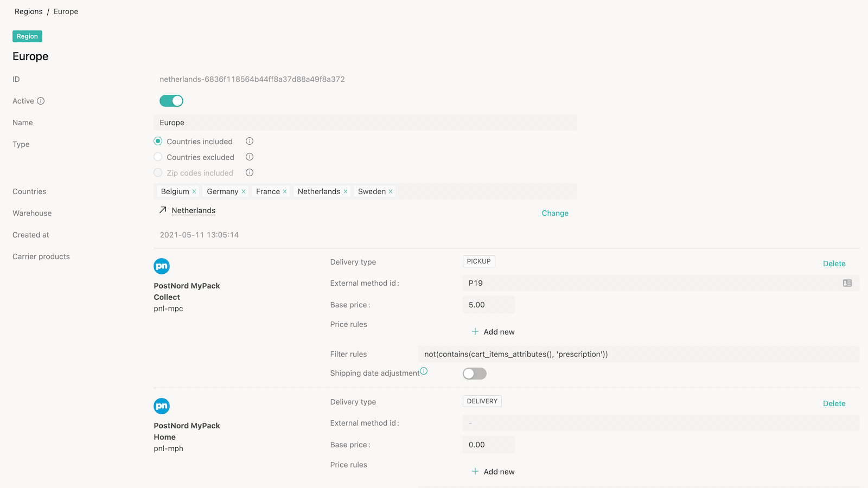
Task: Remove Germany tag using its x icon
Action: click(244, 191)
